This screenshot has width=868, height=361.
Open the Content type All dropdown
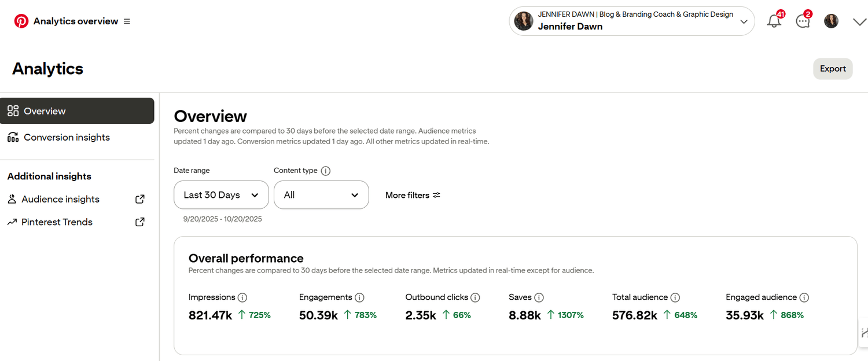coord(321,195)
